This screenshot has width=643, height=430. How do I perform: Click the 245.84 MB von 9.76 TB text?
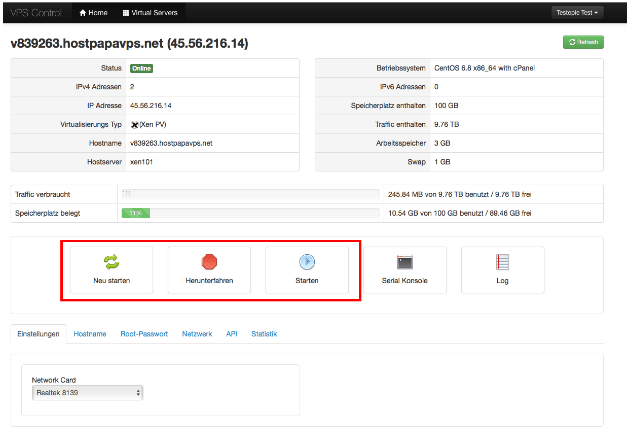[460, 194]
